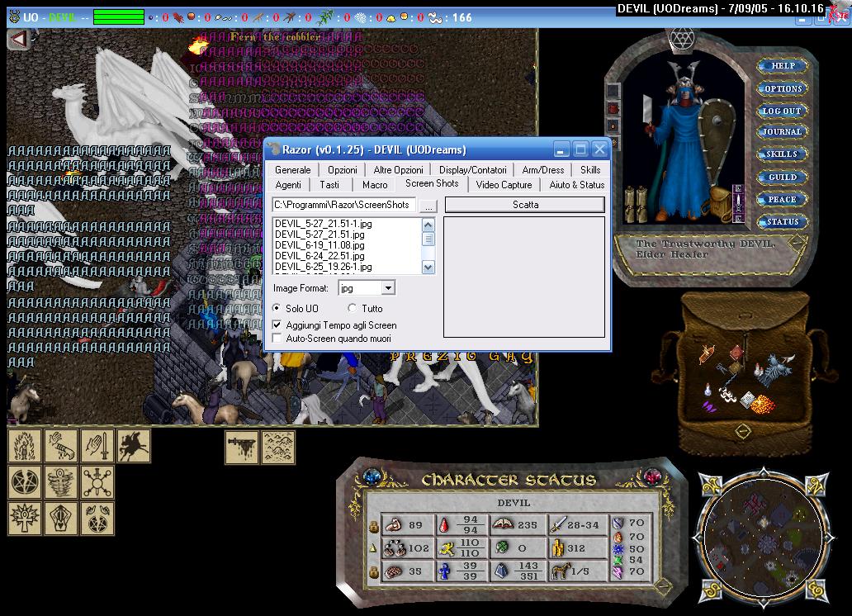The height and width of the screenshot is (616, 852).
Task: Cast the flaming figure spell icon
Action: coord(25,446)
